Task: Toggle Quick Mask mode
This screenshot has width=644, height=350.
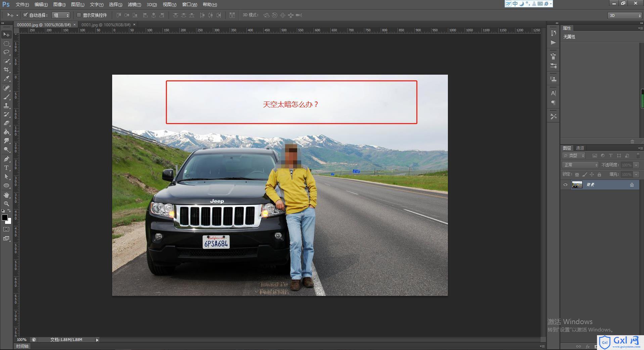Action: (x=6, y=229)
